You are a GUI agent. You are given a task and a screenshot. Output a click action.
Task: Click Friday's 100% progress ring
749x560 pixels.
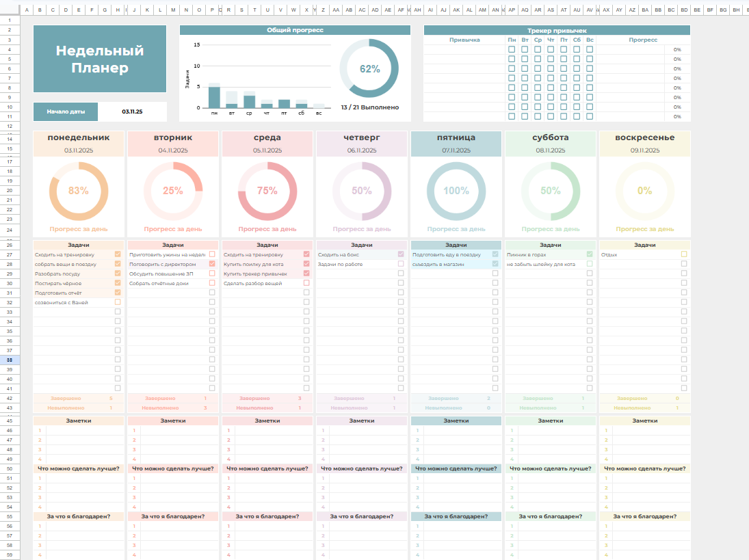[456, 191]
